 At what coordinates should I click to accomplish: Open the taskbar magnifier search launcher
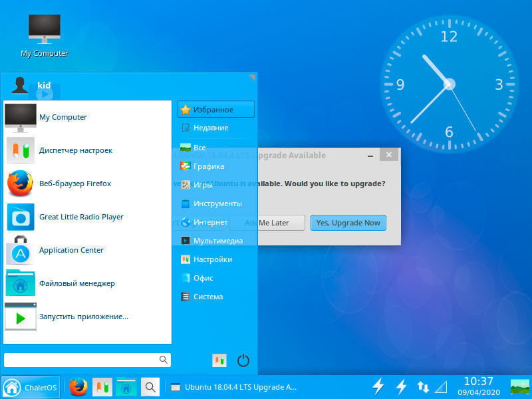[150, 387]
